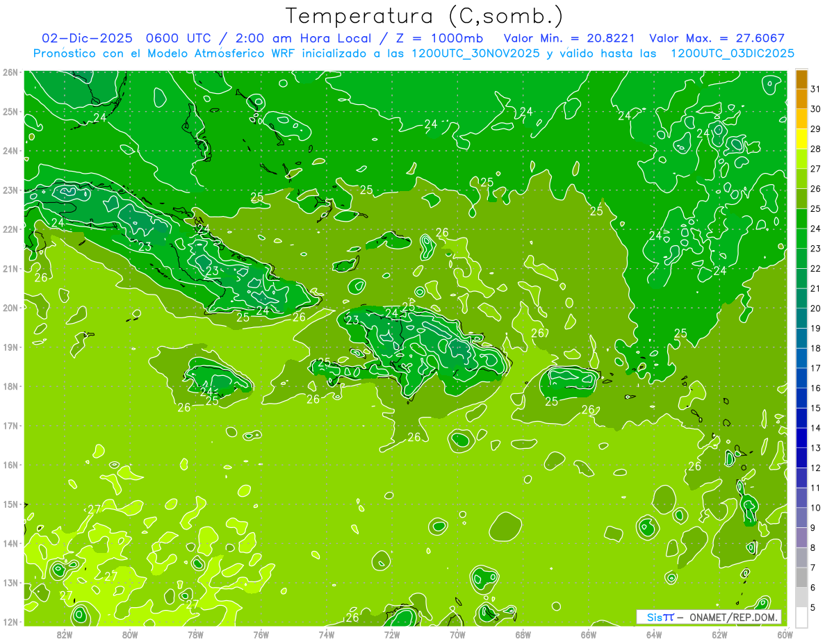834x644 pixels.
Task: Click the 70W longitude axis label
Action: click(x=457, y=634)
